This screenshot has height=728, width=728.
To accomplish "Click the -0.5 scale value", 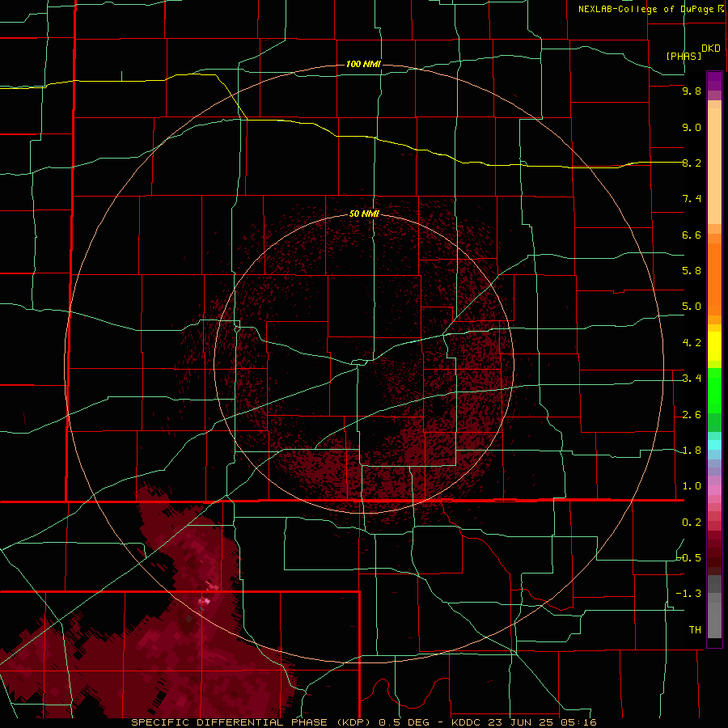I will [689, 558].
